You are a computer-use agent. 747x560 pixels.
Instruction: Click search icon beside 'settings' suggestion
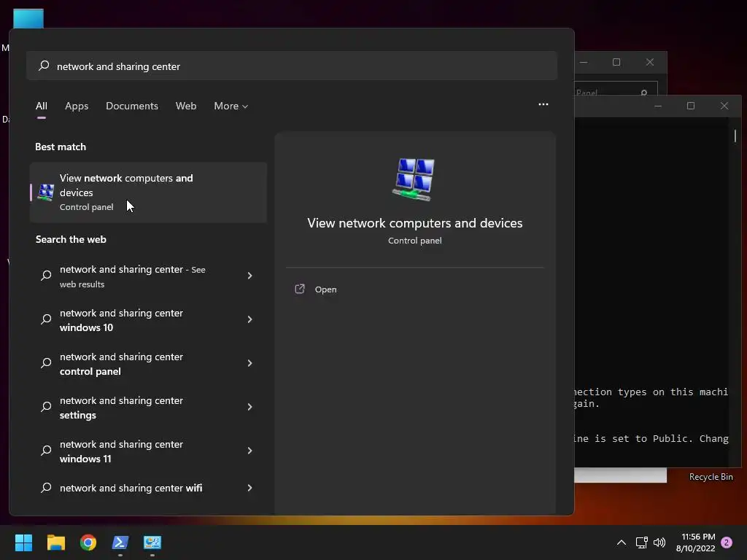(46, 407)
